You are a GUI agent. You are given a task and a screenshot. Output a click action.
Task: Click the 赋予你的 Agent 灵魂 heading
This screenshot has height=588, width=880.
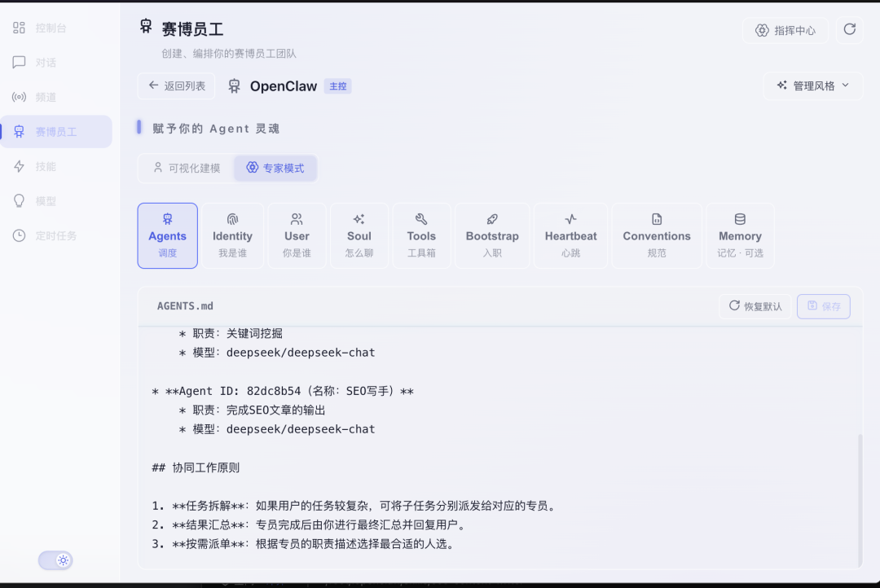pos(216,129)
